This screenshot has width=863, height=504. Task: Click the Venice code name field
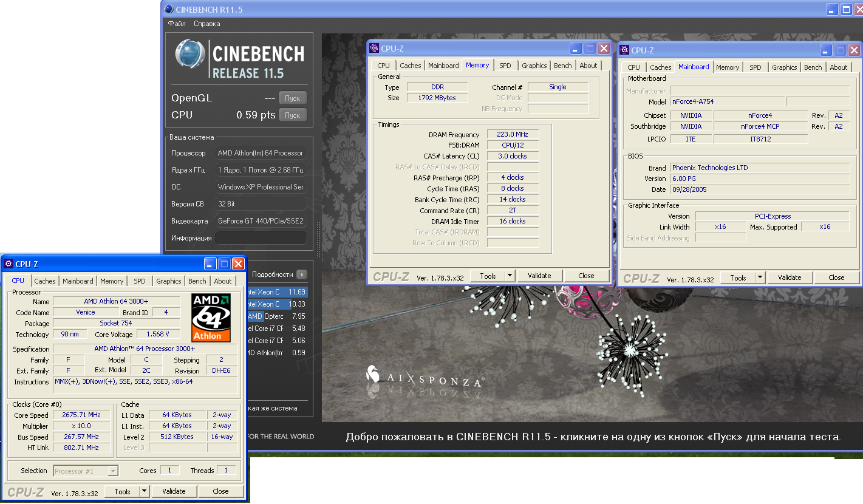[86, 312]
